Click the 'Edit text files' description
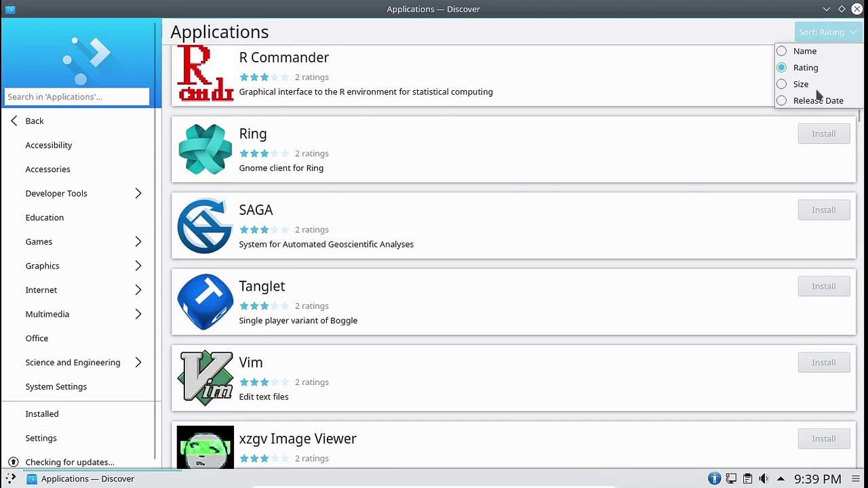 pyautogui.click(x=264, y=396)
